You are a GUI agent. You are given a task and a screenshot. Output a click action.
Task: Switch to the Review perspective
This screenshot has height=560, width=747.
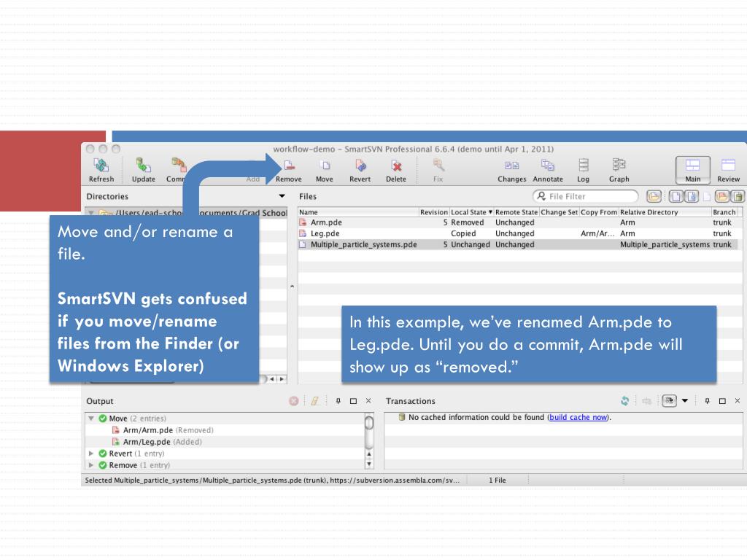(x=729, y=170)
